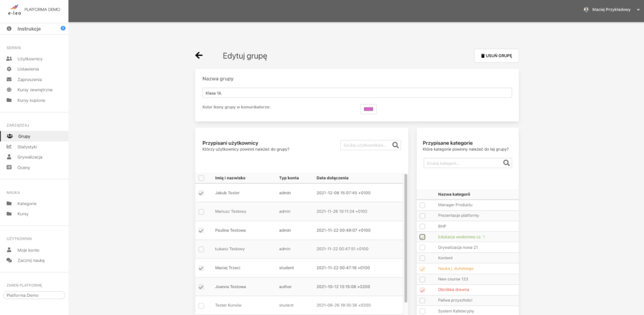Check Łukasz Testowy checkbox
644x315 pixels.
(201, 249)
